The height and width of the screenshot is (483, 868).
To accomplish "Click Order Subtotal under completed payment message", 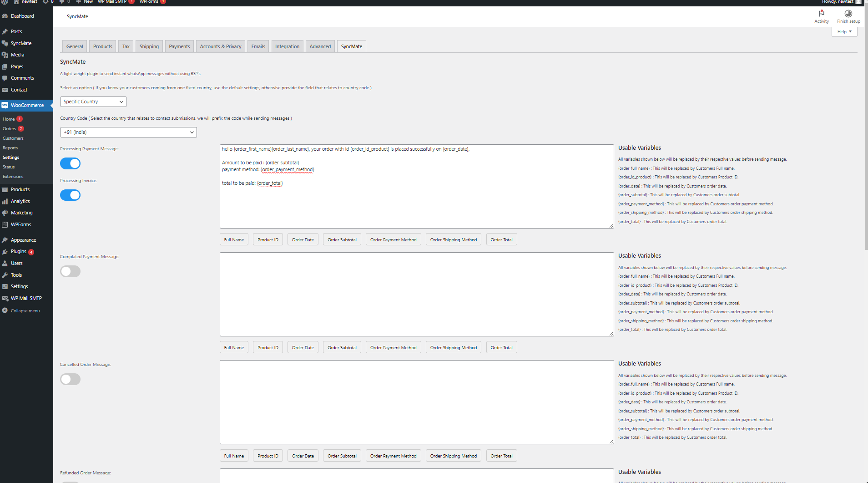I will pyautogui.click(x=342, y=347).
